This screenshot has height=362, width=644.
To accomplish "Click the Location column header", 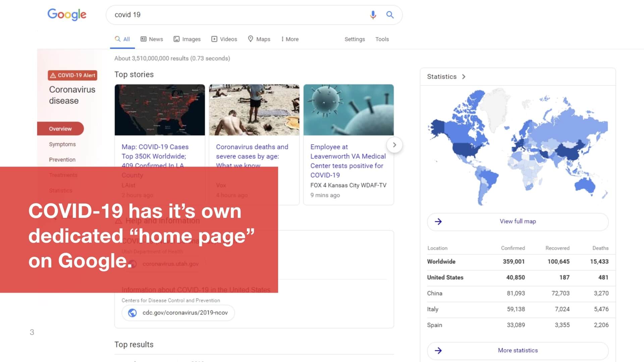I will 437,248.
